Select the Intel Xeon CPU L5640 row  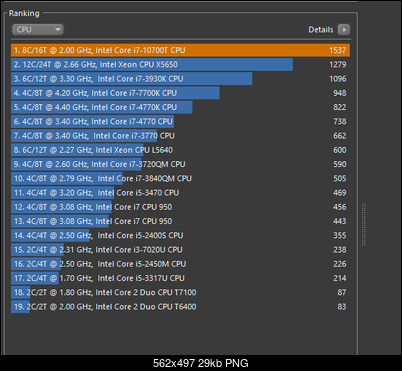(180, 150)
